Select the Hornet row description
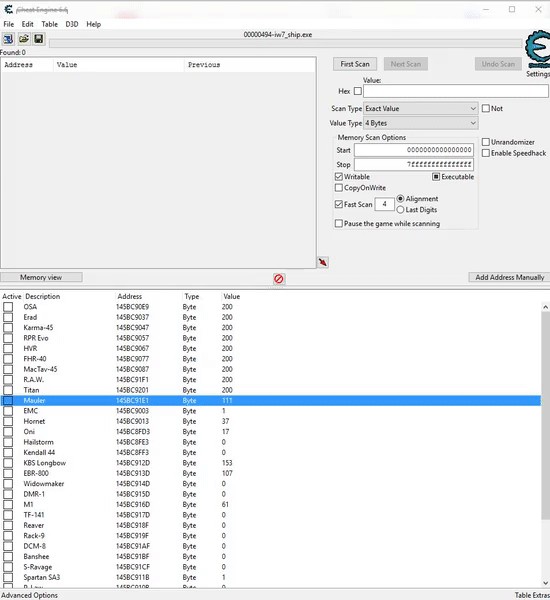550x600 pixels. (x=34, y=421)
